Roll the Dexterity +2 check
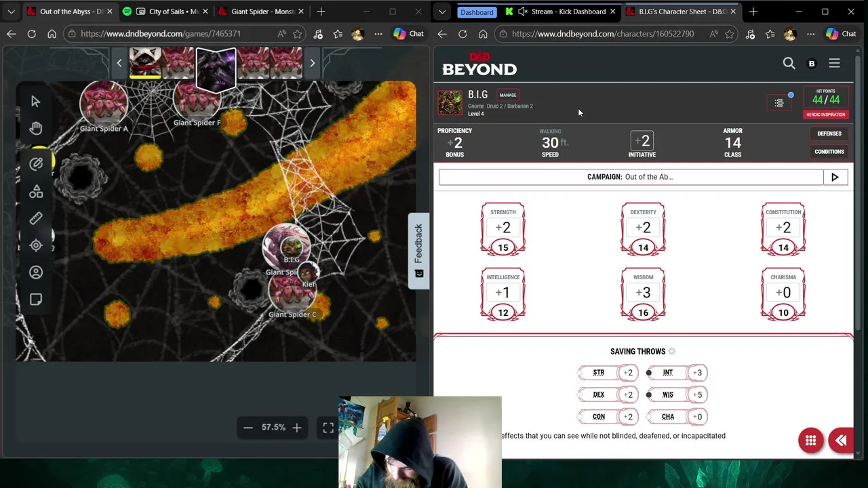The width and height of the screenshot is (868, 488). [644, 228]
